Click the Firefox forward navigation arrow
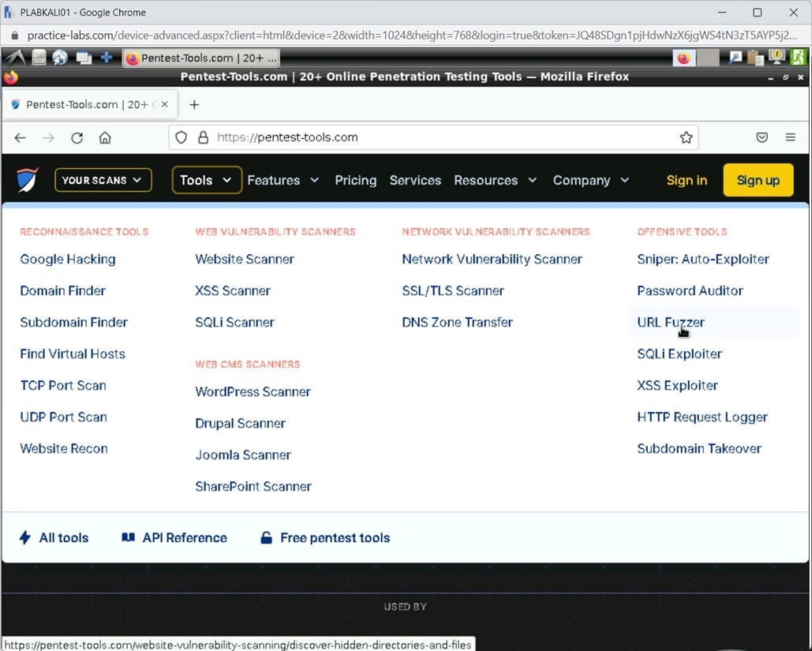The width and height of the screenshot is (812, 651). pyautogui.click(x=48, y=137)
